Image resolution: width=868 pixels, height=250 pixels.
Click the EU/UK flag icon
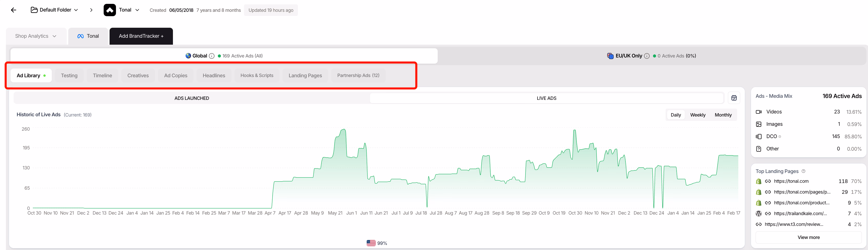point(610,56)
